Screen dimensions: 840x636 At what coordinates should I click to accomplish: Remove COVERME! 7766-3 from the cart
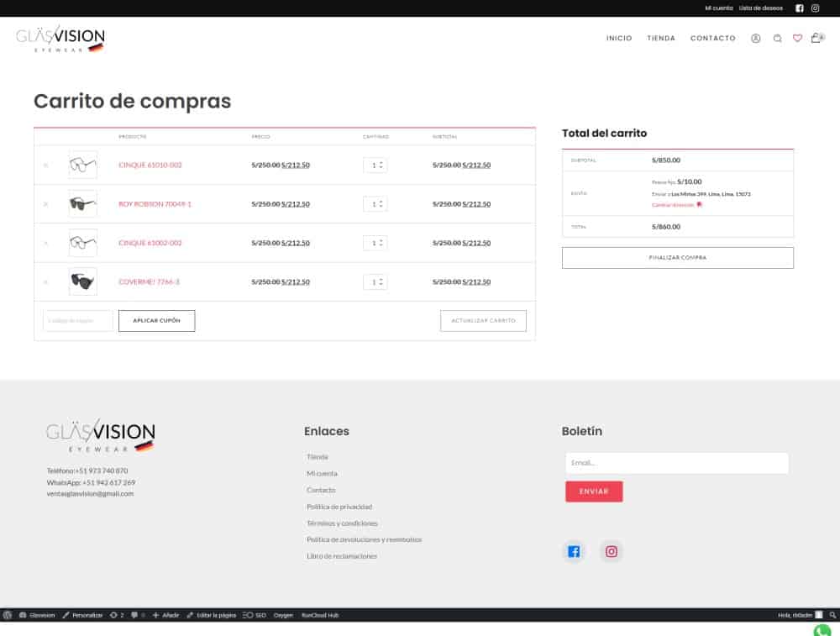45,282
